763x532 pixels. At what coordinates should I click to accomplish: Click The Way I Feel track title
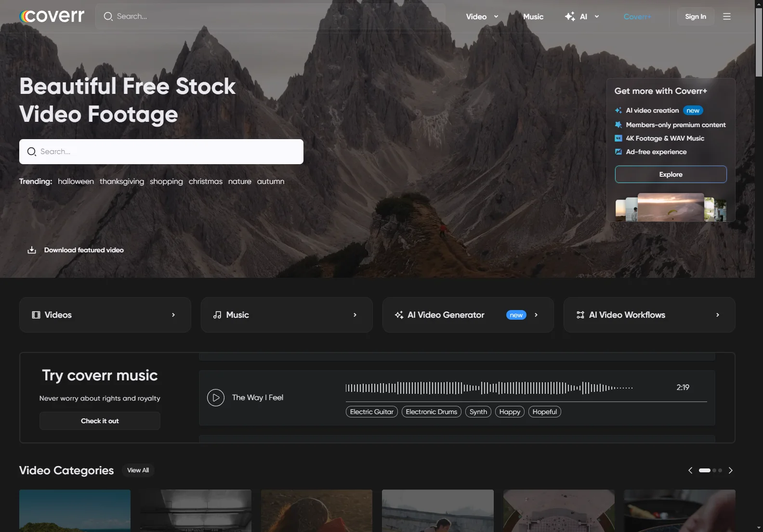point(258,398)
